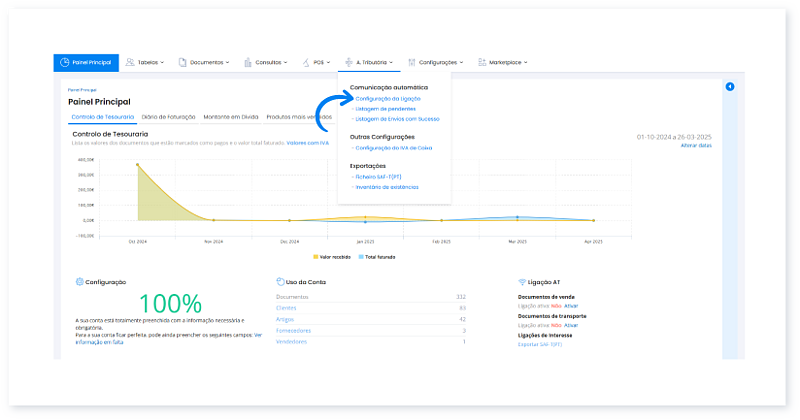Activate Documentos de venda Ativar link
The width and height of the screenshot is (800, 420).
571,305
